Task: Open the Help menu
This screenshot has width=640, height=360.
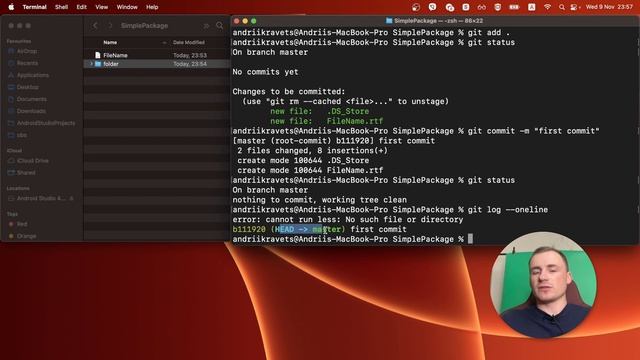Action: tap(152, 7)
